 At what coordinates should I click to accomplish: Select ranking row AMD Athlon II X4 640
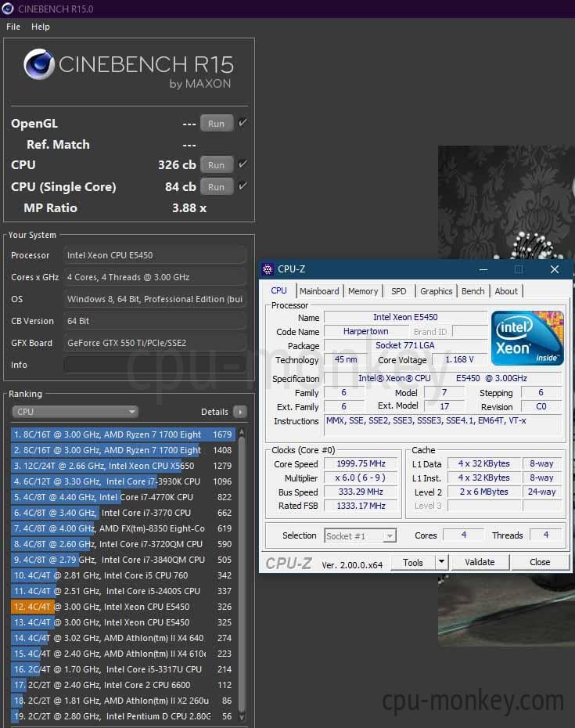pyautogui.click(x=123, y=638)
